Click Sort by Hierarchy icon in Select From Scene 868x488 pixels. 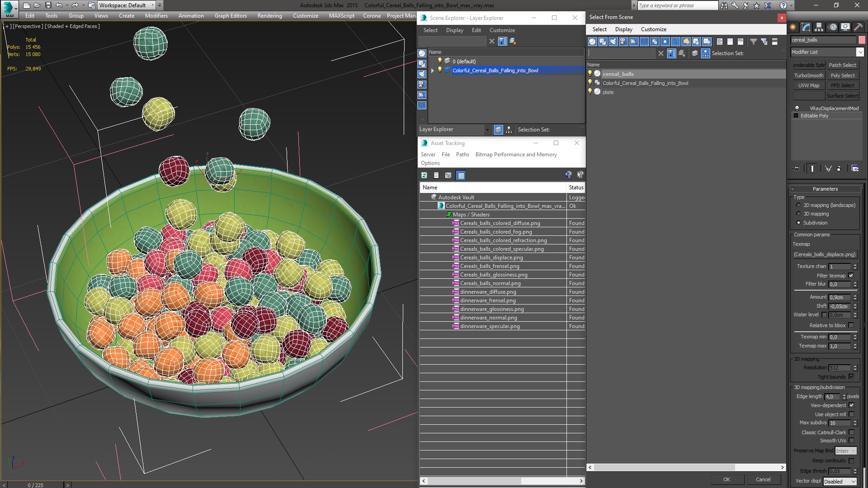[x=705, y=53]
